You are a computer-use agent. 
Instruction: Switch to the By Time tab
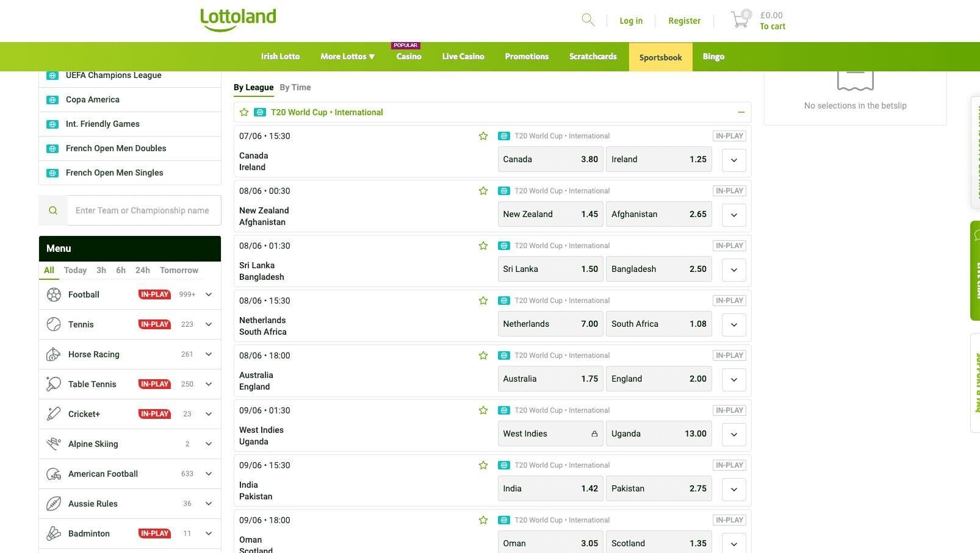pyautogui.click(x=295, y=87)
